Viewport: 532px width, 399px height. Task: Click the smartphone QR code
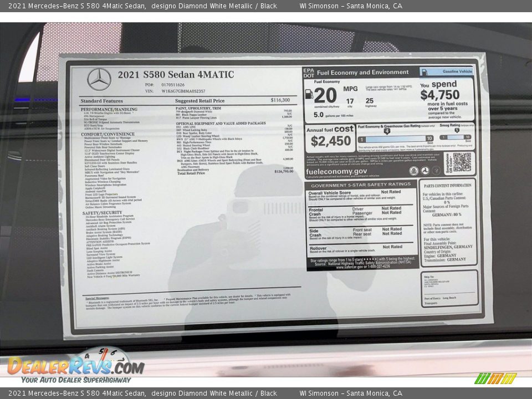[x=462, y=162]
